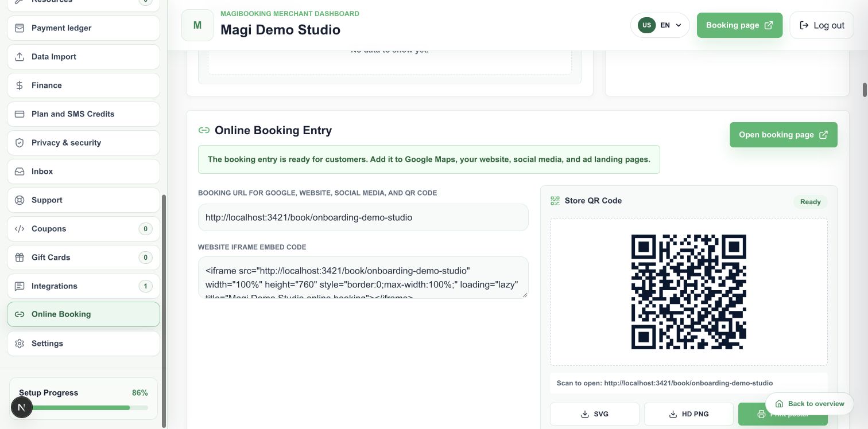Image resolution: width=868 pixels, height=429 pixels.
Task: Click the Coupons code icon
Action: pos(20,229)
